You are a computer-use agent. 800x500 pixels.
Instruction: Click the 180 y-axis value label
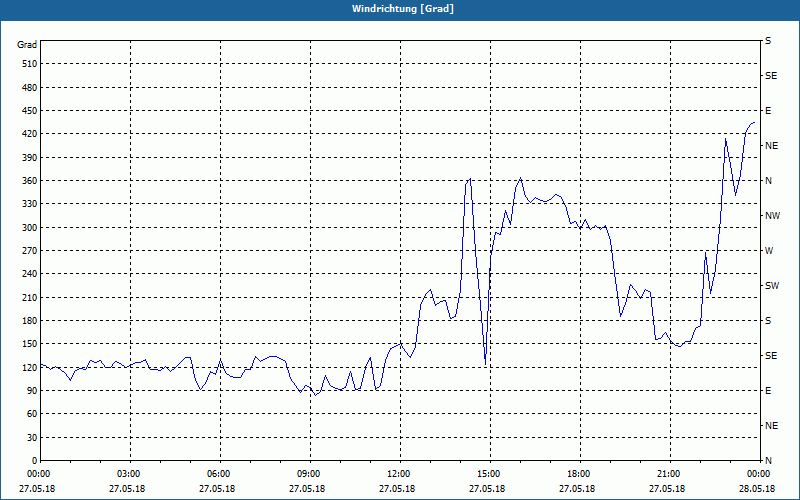(27, 321)
